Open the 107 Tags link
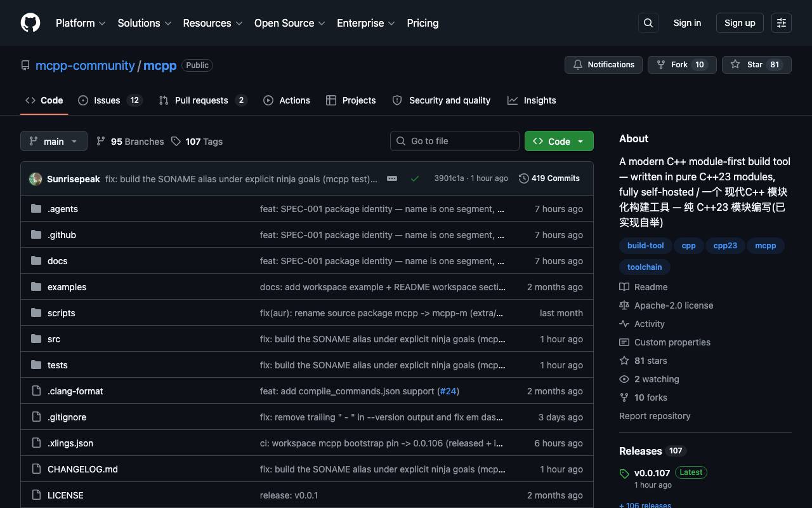The height and width of the screenshot is (508, 812). click(x=197, y=141)
